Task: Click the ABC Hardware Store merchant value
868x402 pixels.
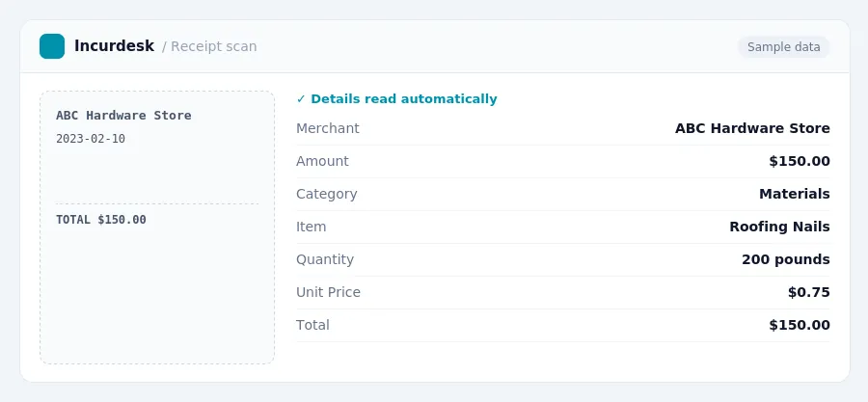Action: 752,128
